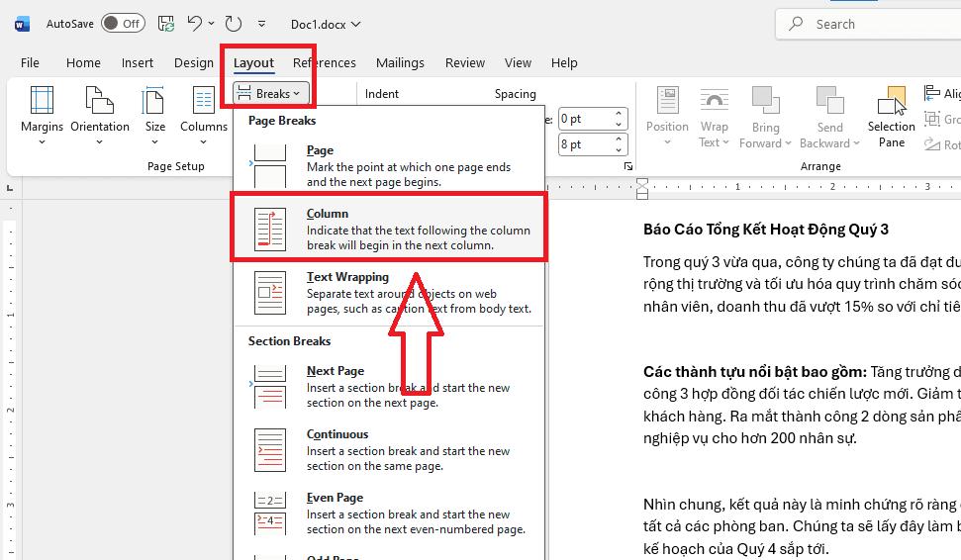
Task: Click the Group objects icon
Action: point(932,119)
